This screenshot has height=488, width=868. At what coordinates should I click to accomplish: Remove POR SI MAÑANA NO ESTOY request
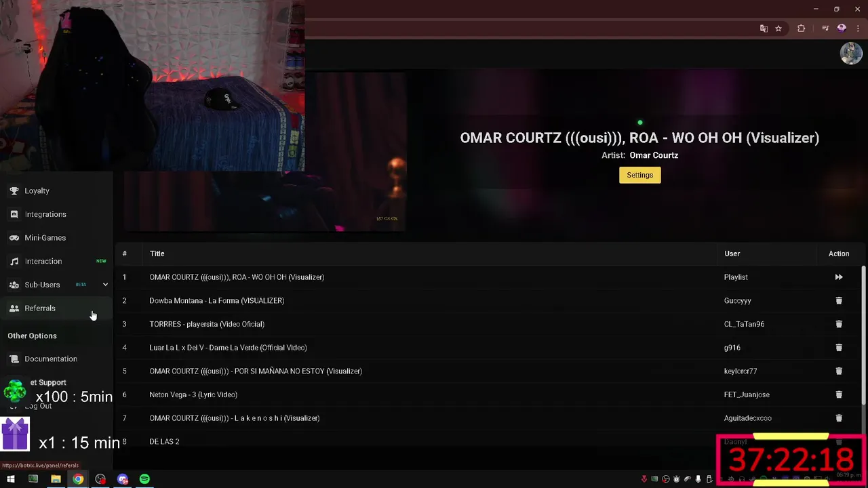(x=839, y=371)
